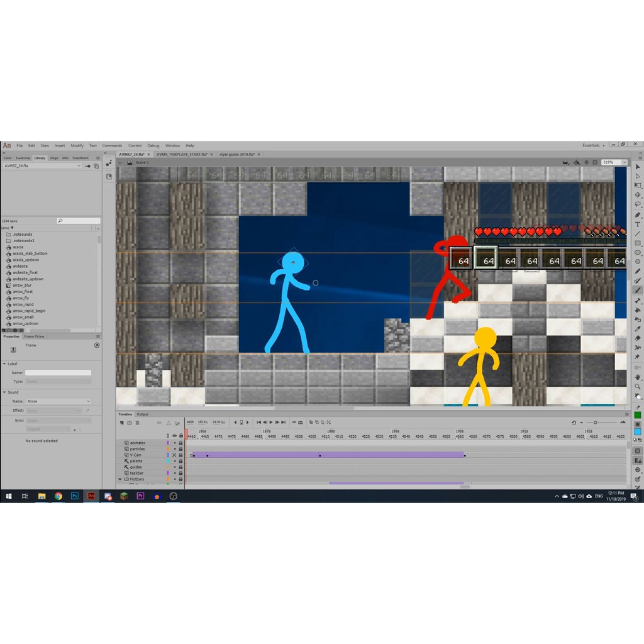This screenshot has height=644, width=644.
Task: Select the Text tool in tools panel
Action: click(x=638, y=224)
